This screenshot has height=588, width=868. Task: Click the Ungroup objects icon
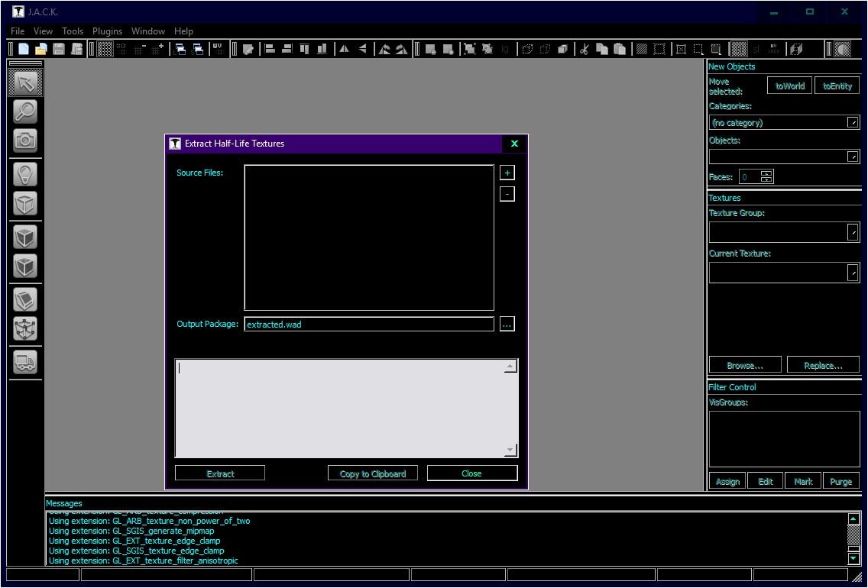487,49
